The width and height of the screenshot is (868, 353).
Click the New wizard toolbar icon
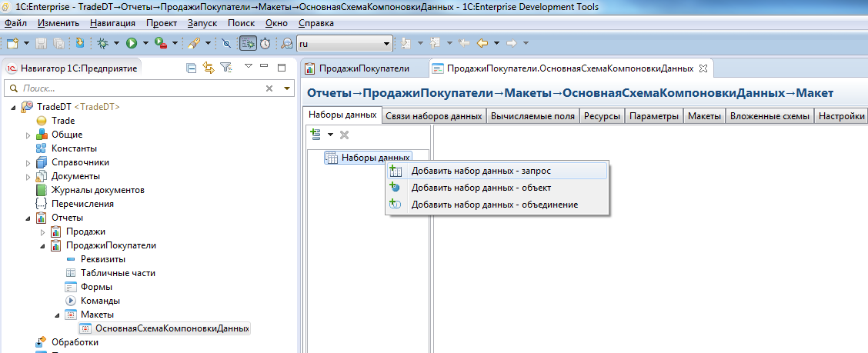pyautogui.click(x=12, y=43)
